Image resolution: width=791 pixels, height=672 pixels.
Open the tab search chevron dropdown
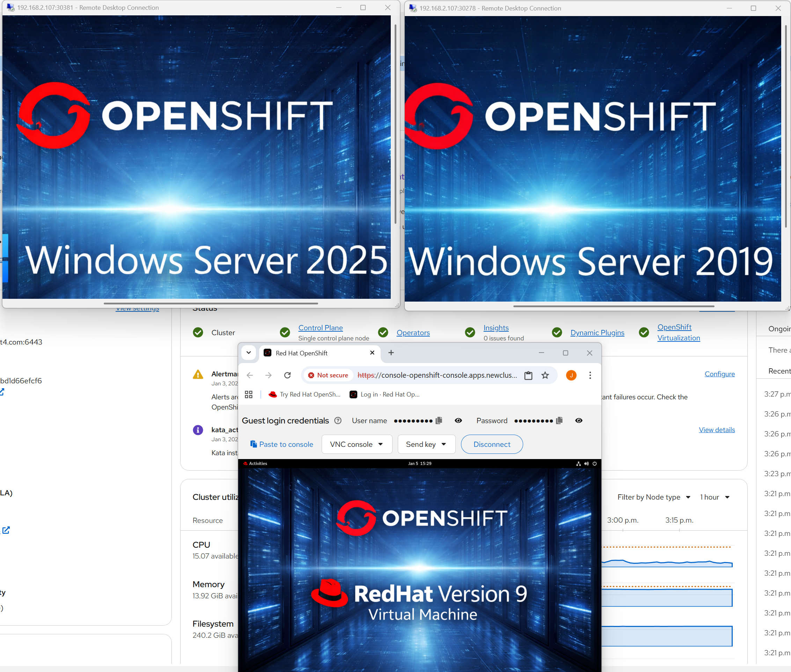pyautogui.click(x=248, y=353)
